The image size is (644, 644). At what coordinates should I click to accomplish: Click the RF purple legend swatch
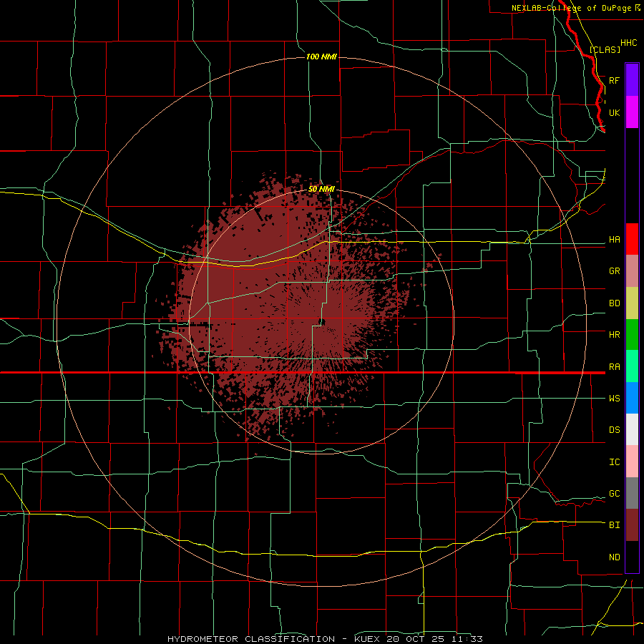[x=632, y=80]
